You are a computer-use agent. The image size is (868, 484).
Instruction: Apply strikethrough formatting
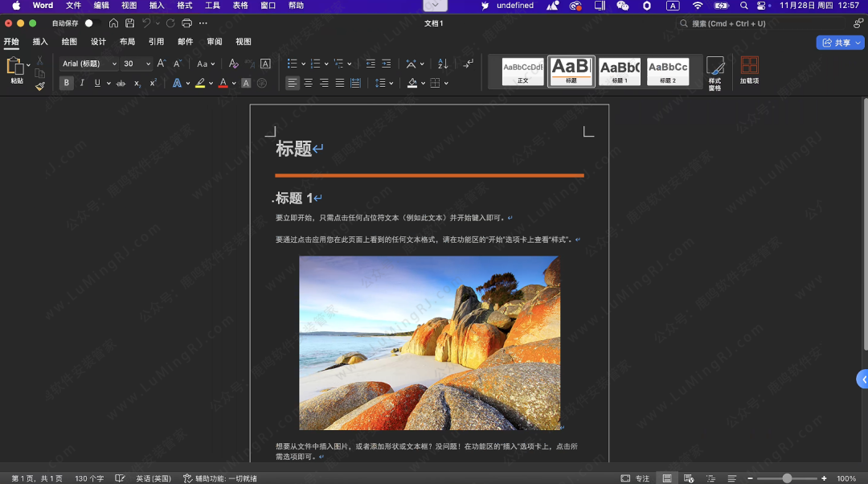point(121,83)
